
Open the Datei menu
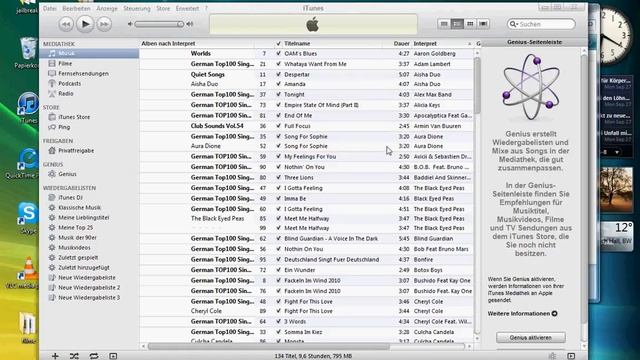click(x=49, y=8)
